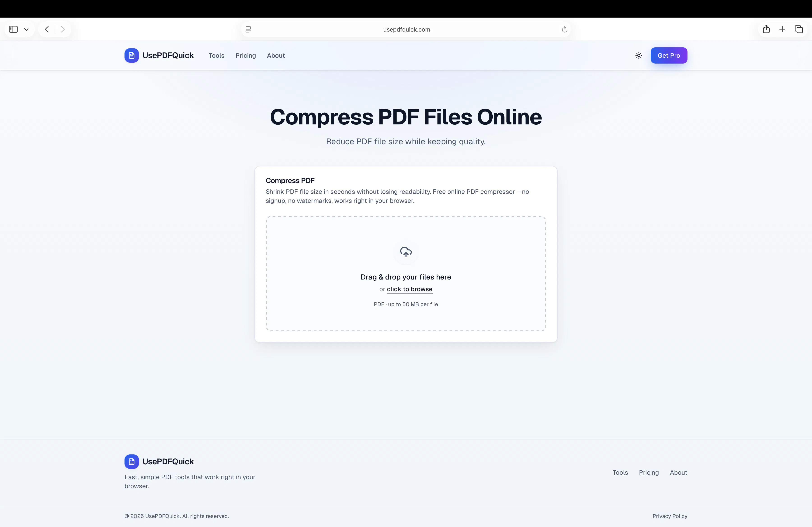
Task: Click the '© 2026 UsePDFQuick' copyright text
Action: click(177, 516)
